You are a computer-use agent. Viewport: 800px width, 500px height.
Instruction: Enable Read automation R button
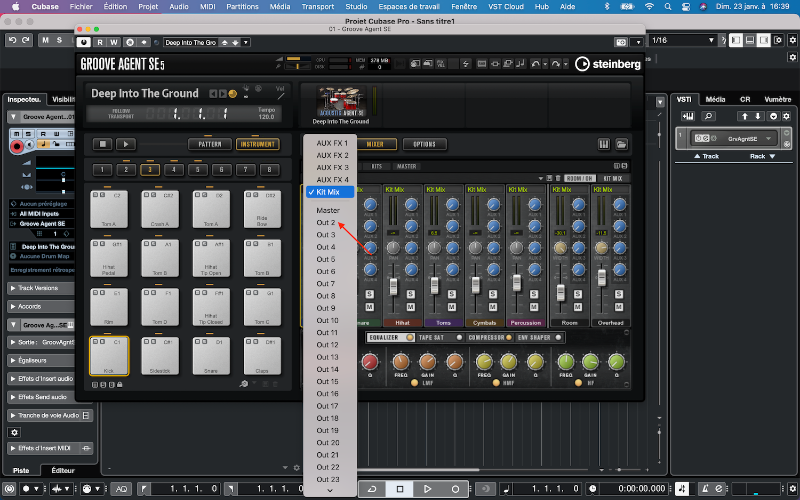[x=100, y=42]
